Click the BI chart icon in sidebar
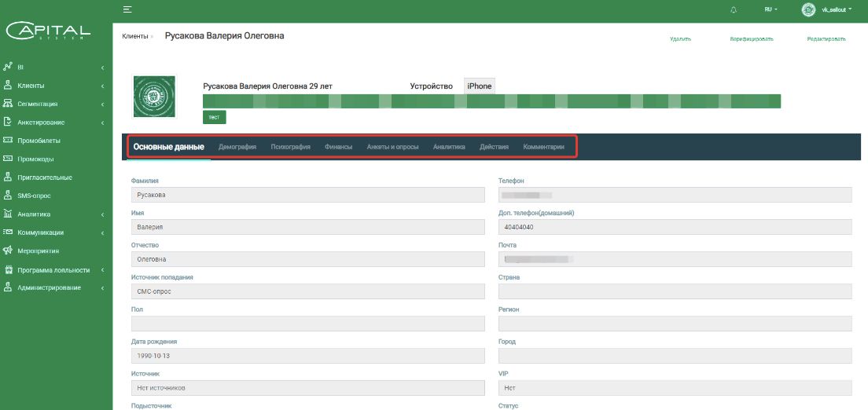This screenshot has width=868, height=410. (7, 68)
